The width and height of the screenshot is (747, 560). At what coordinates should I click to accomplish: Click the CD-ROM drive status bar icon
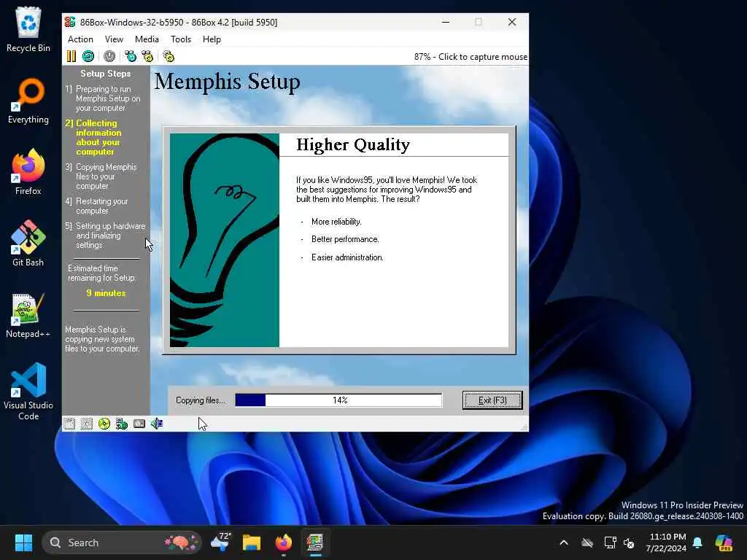[x=104, y=424]
